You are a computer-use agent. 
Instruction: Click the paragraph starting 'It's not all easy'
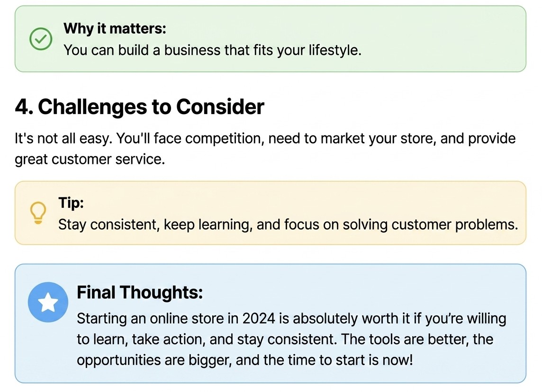point(265,149)
